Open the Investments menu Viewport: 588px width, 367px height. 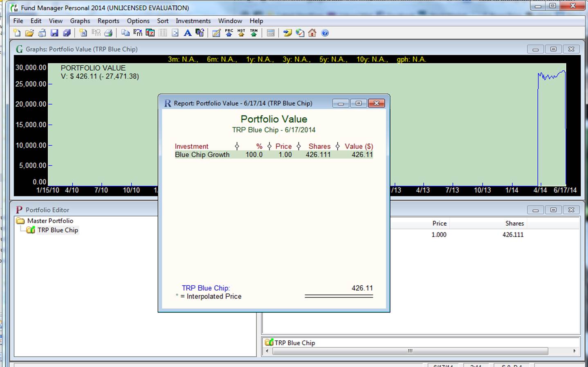coord(193,21)
